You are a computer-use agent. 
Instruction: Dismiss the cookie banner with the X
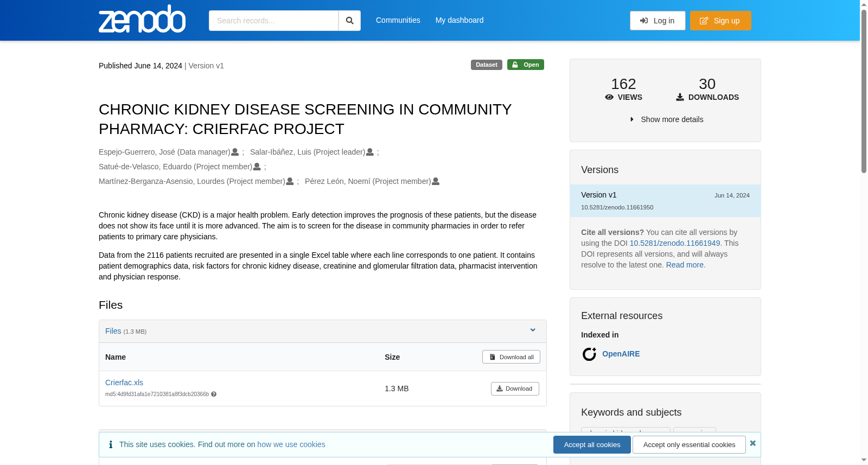(752, 443)
